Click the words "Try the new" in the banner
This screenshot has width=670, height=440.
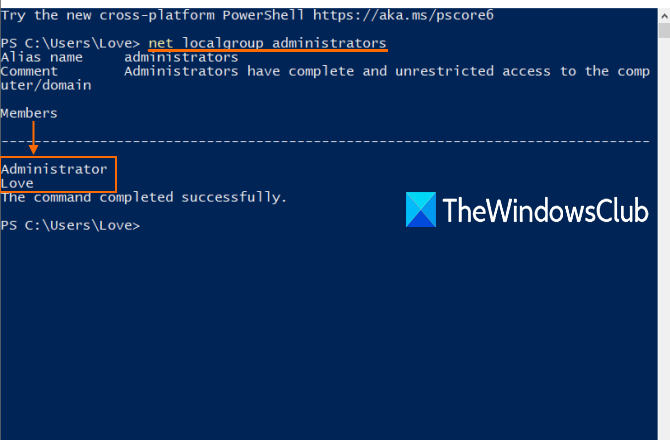[45, 15]
